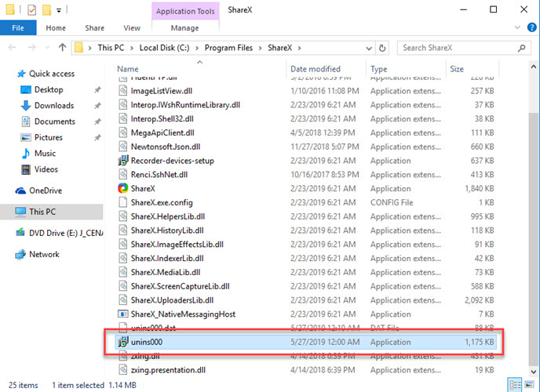The height and width of the screenshot is (392, 540).
Task: Click the Forward navigation arrow
Action: click(x=31, y=48)
